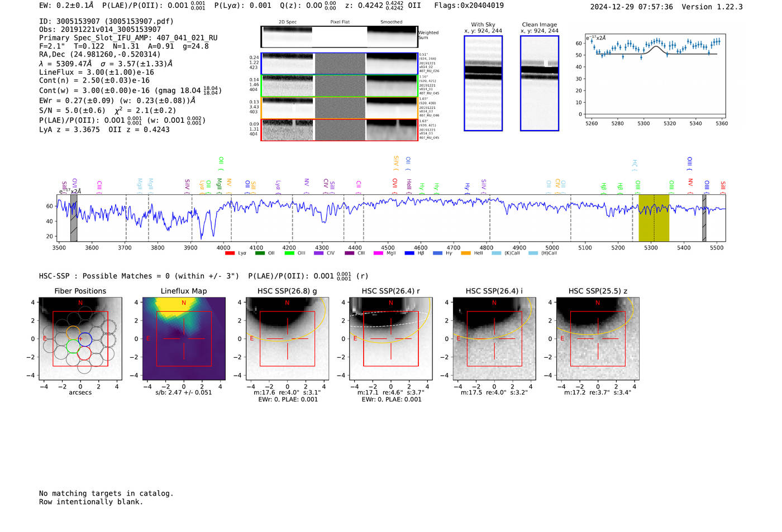Click the '2024-12-29 07:57:36' timestamp
782x532 pixels.
click(x=632, y=7)
